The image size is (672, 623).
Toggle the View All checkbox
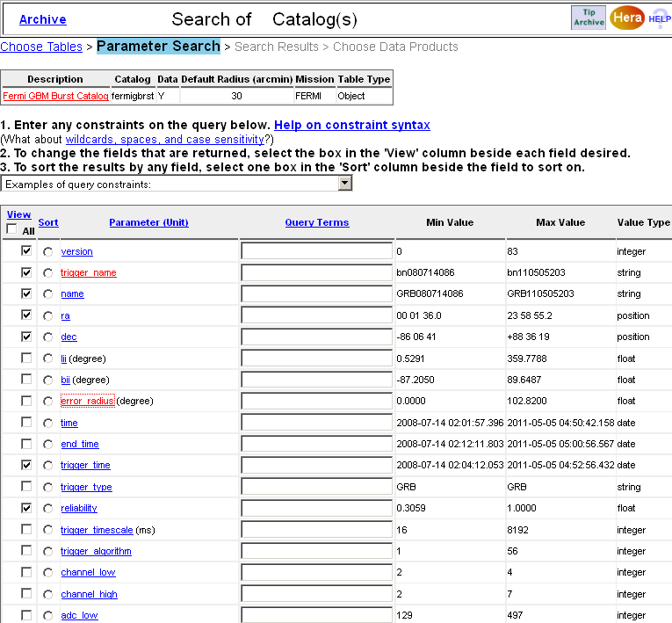click(12, 229)
